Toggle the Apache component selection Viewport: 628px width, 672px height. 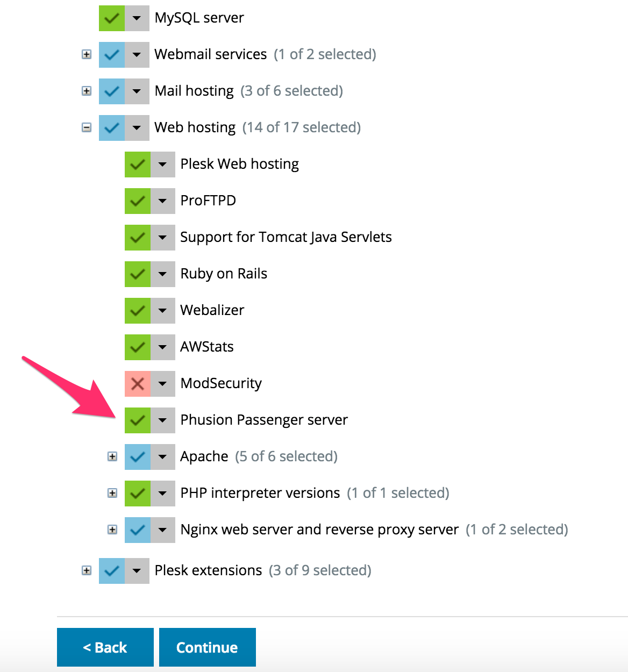[137, 456]
